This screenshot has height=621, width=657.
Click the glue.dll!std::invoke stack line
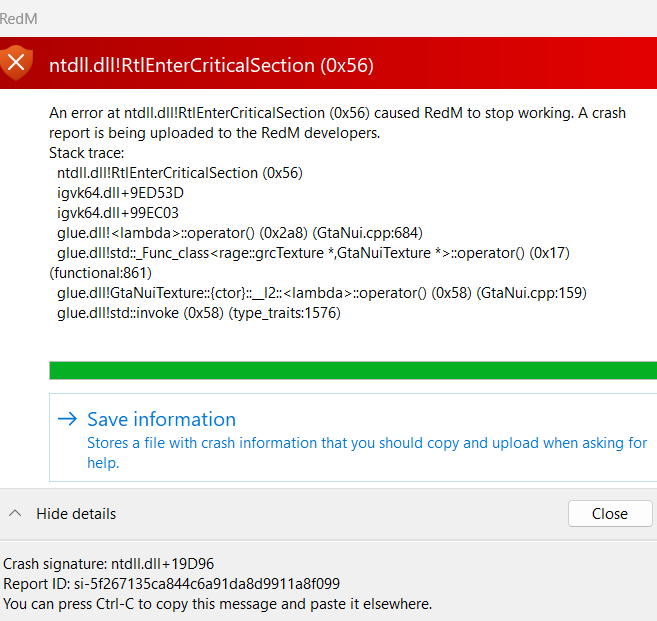click(199, 313)
